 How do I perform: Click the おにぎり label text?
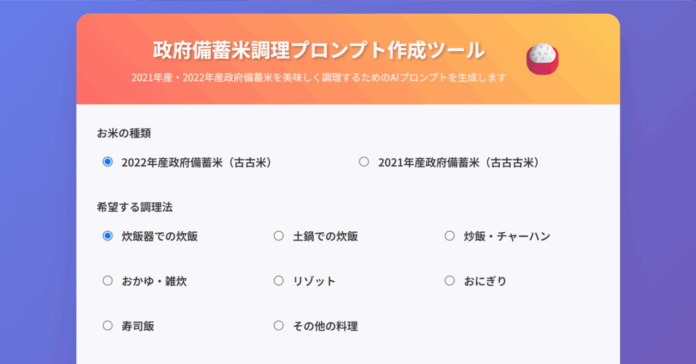pos(485,281)
